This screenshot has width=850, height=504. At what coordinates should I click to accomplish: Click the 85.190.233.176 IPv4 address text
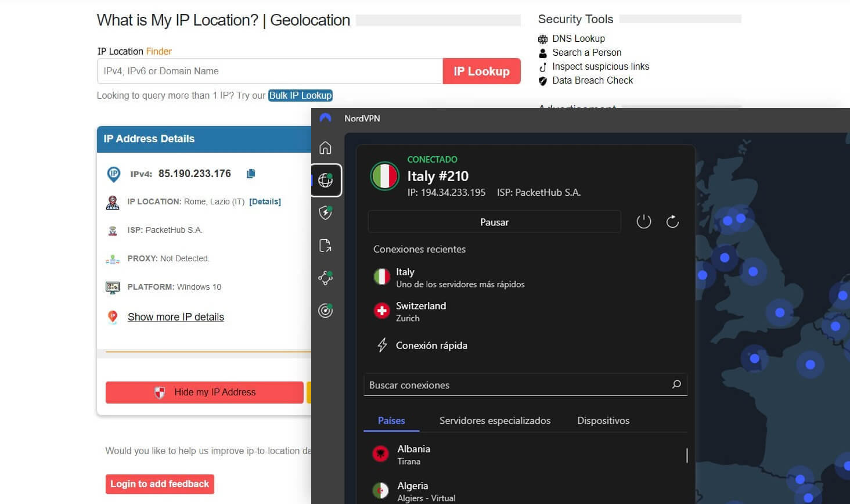[195, 174]
